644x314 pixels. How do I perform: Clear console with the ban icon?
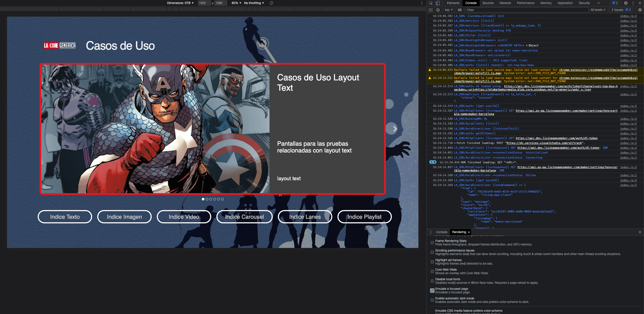point(438,10)
